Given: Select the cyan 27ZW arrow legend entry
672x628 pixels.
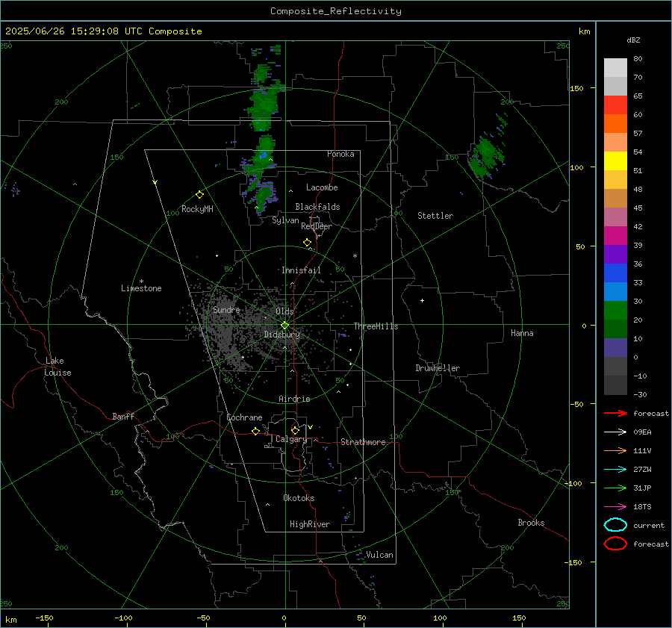Looking at the screenshot, I should point(615,470).
